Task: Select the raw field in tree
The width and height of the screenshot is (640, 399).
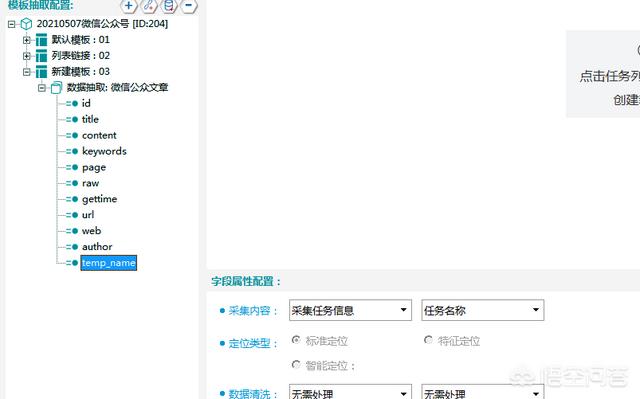Action: coord(90,183)
